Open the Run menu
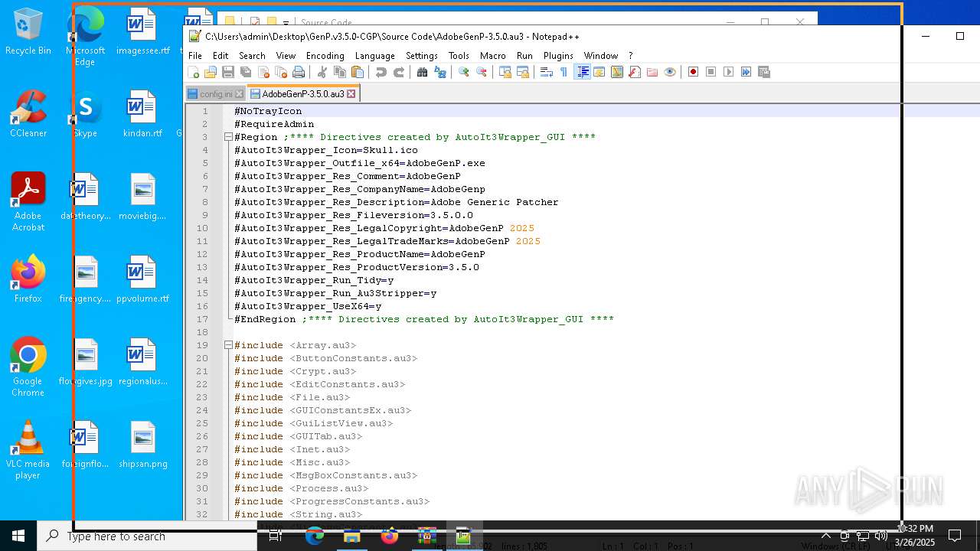Image resolution: width=980 pixels, height=551 pixels. [x=524, y=56]
